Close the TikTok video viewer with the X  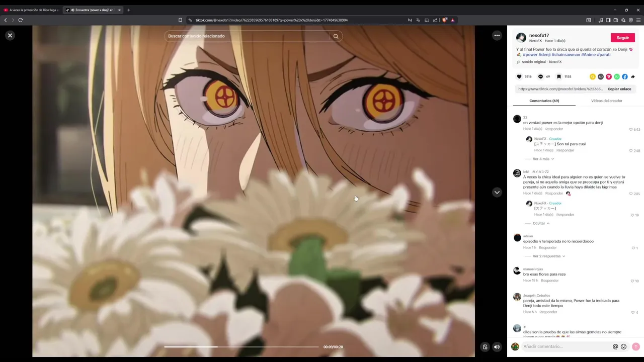(x=10, y=35)
